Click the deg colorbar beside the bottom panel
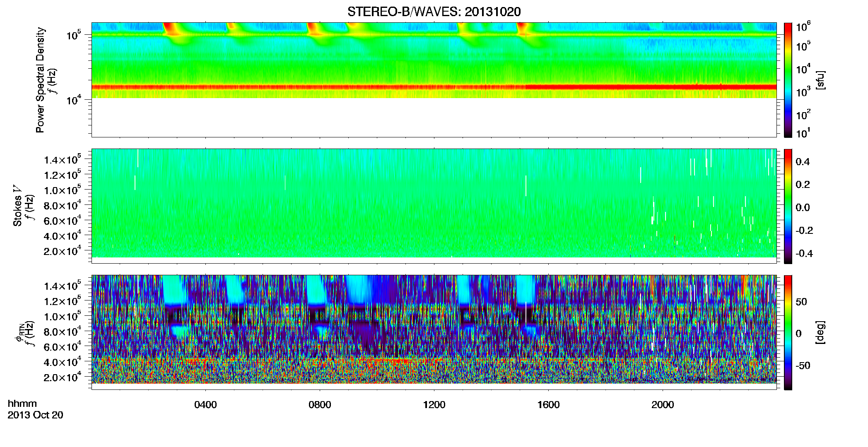868x447 pixels. 788,332
